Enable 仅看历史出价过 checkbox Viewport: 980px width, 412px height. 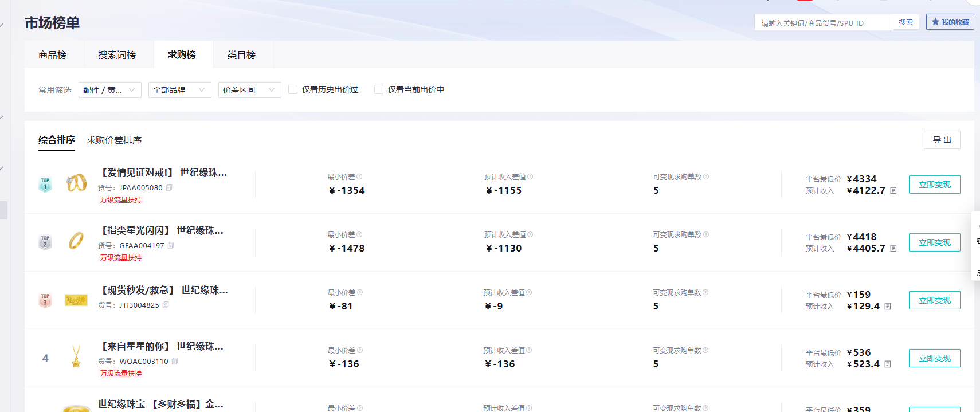point(293,89)
